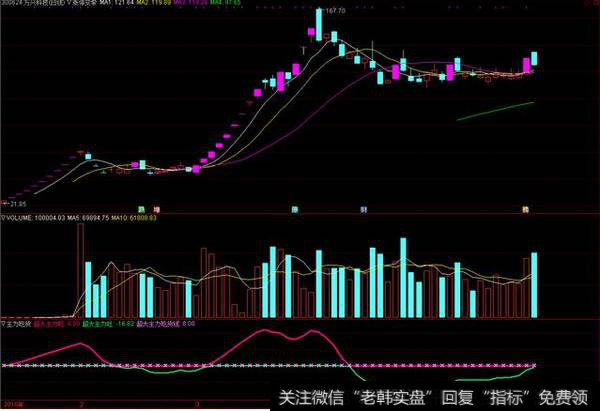Click the orange event marker icon at the right
The image size is (600, 411).
[526, 209]
